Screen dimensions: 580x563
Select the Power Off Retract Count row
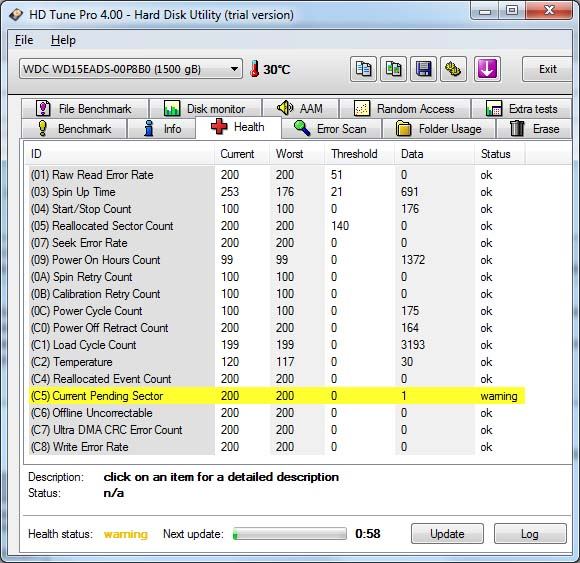click(277, 328)
